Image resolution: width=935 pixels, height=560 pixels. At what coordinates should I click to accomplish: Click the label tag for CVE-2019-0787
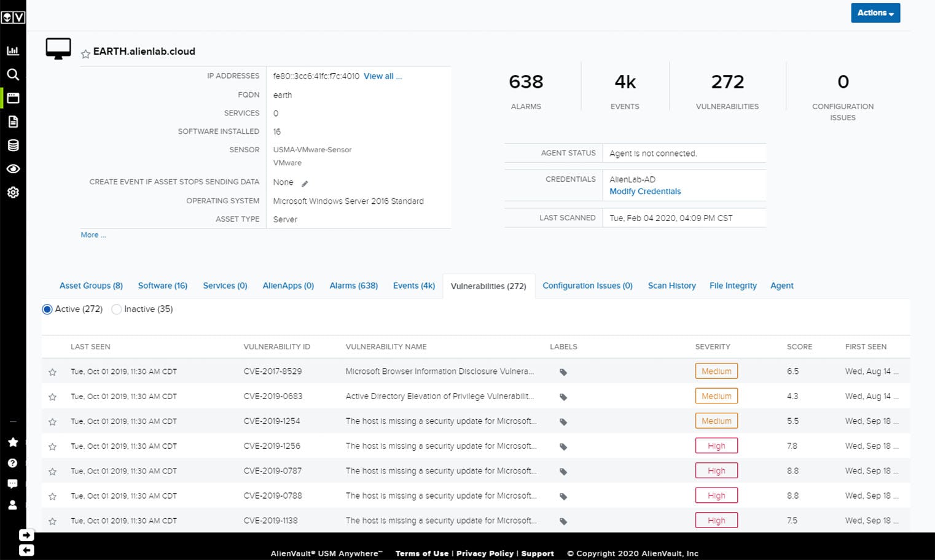(x=563, y=472)
